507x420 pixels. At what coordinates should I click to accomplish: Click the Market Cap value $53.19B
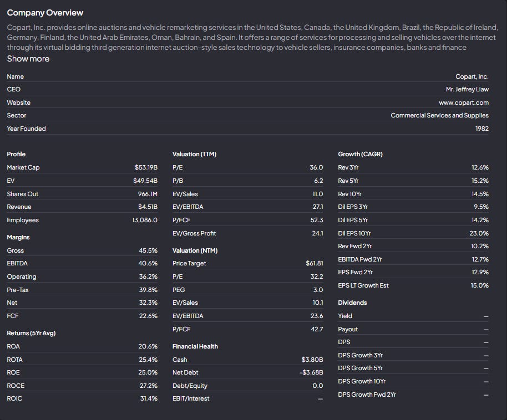point(146,167)
